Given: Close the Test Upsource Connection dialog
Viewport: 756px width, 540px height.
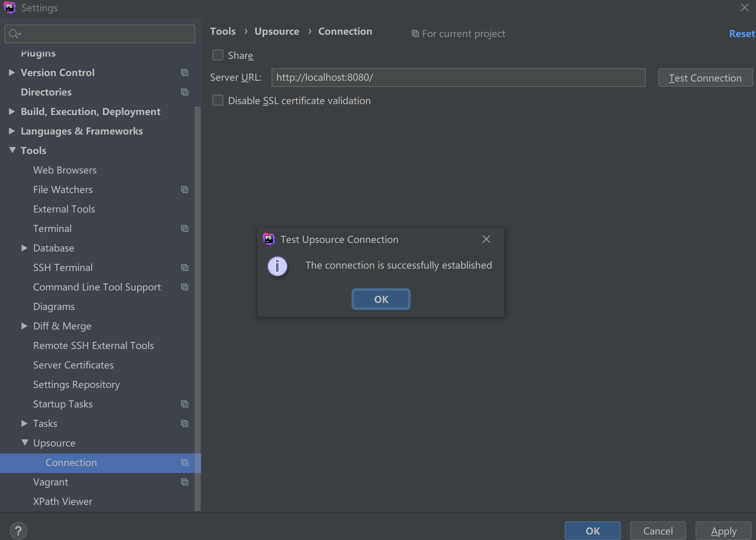Looking at the screenshot, I should tap(486, 239).
